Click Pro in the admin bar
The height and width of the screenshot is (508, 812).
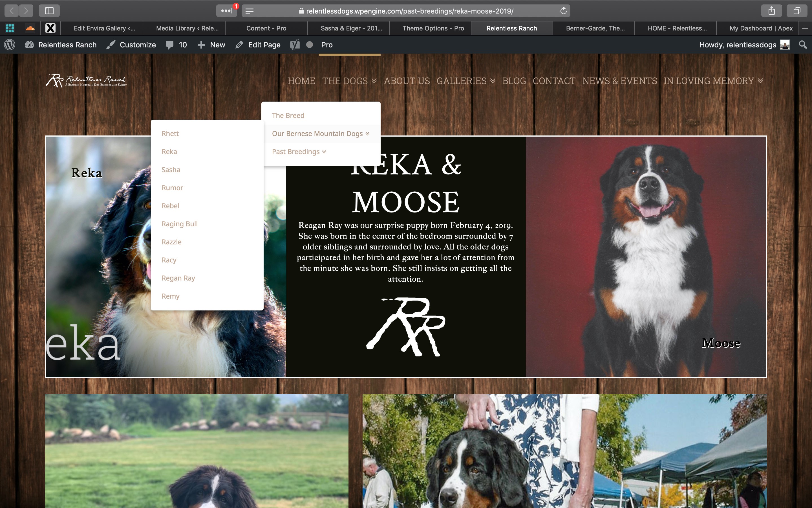click(327, 45)
